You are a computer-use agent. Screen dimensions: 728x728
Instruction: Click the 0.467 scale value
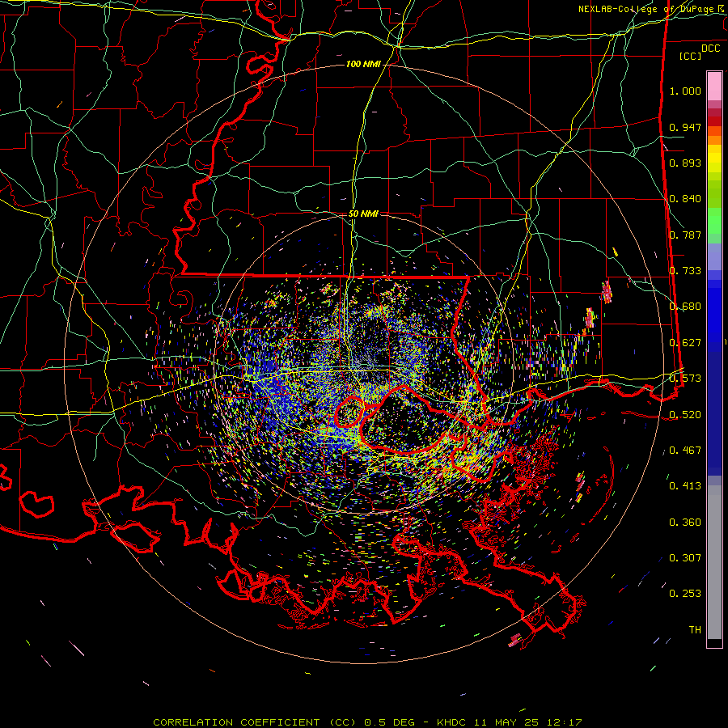coord(685,451)
